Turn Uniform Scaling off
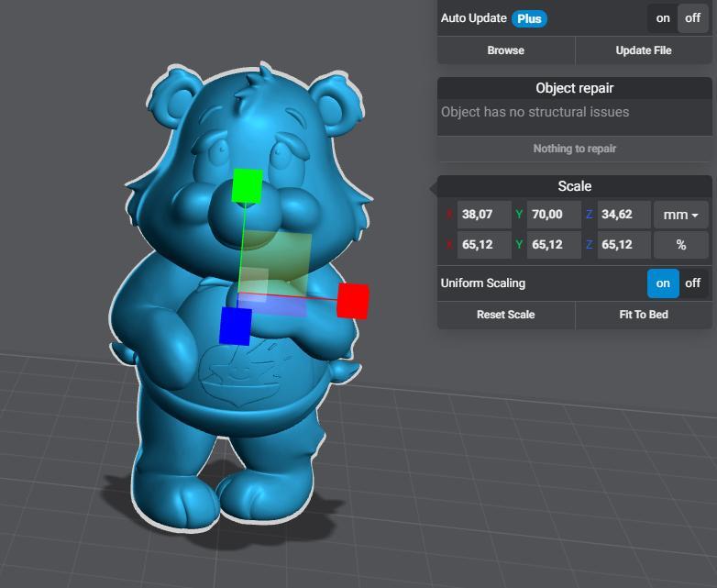Screen dimensions: 717x588 tap(693, 283)
